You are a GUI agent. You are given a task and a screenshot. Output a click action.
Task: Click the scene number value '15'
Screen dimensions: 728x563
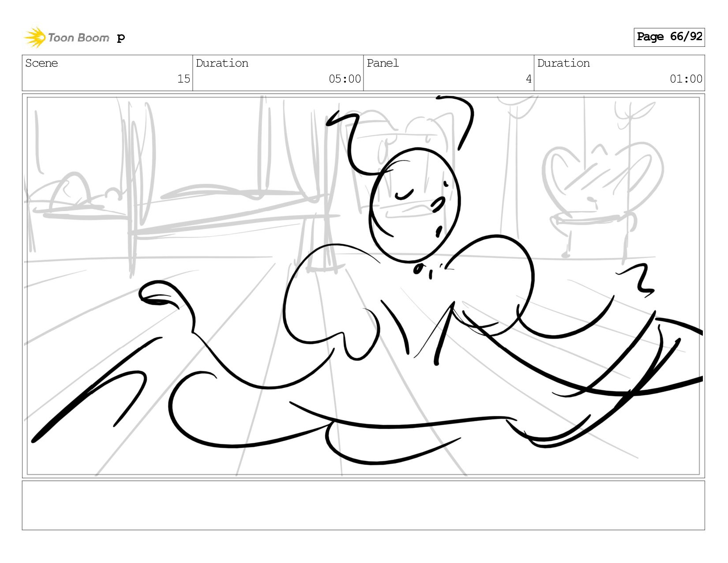(x=184, y=79)
